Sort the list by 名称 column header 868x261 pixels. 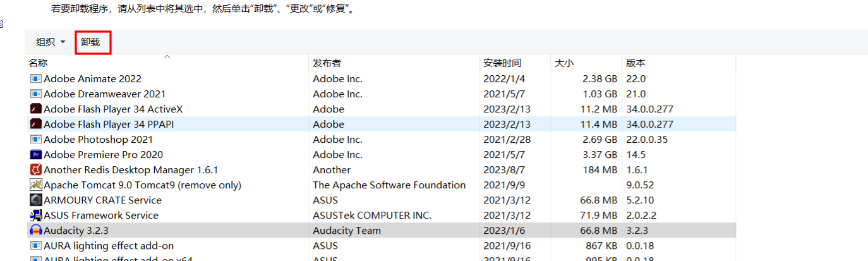click(38, 63)
